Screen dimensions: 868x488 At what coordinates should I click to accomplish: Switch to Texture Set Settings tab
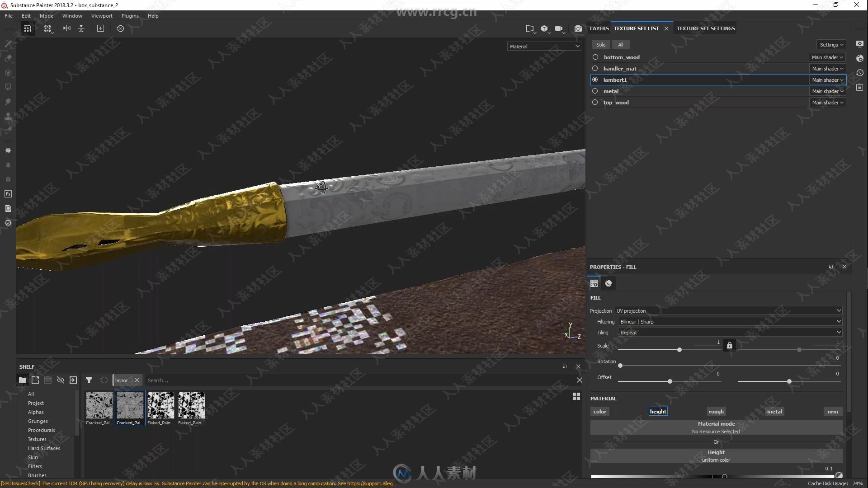pyautogui.click(x=705, y=28)
